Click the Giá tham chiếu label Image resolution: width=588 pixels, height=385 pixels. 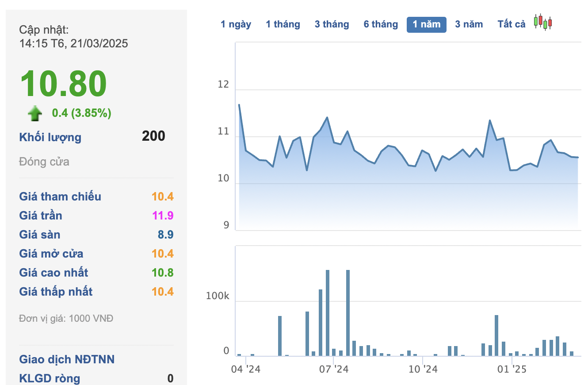[x=60, y=196]
